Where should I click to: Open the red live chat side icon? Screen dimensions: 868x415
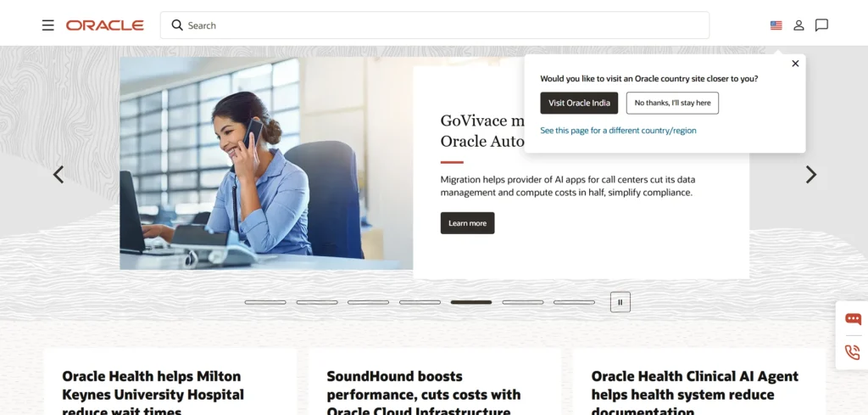pyautogui.click(x=853, y=319)
